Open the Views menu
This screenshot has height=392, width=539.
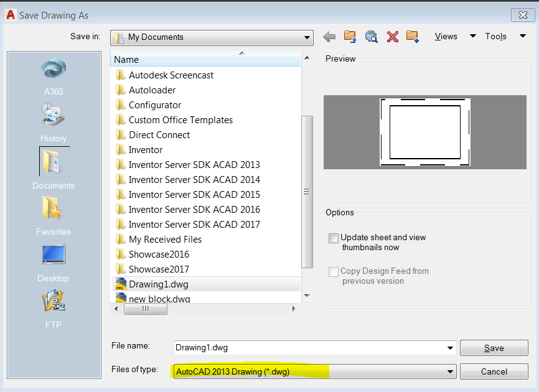point(446,36)
